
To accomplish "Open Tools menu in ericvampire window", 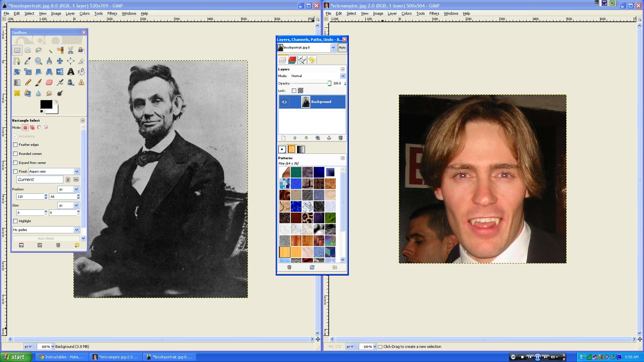I will tap(420, 13).
